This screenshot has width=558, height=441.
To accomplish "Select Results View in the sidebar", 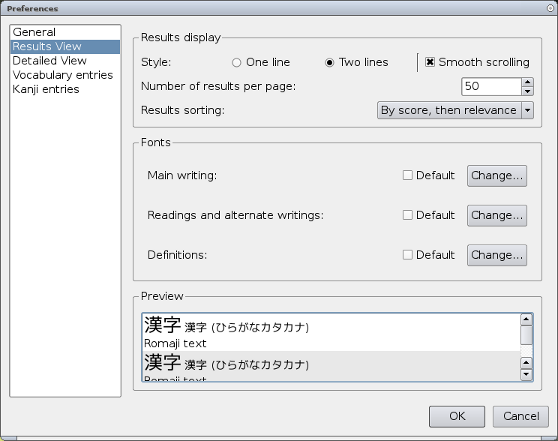I will click(x=65, y=47).
